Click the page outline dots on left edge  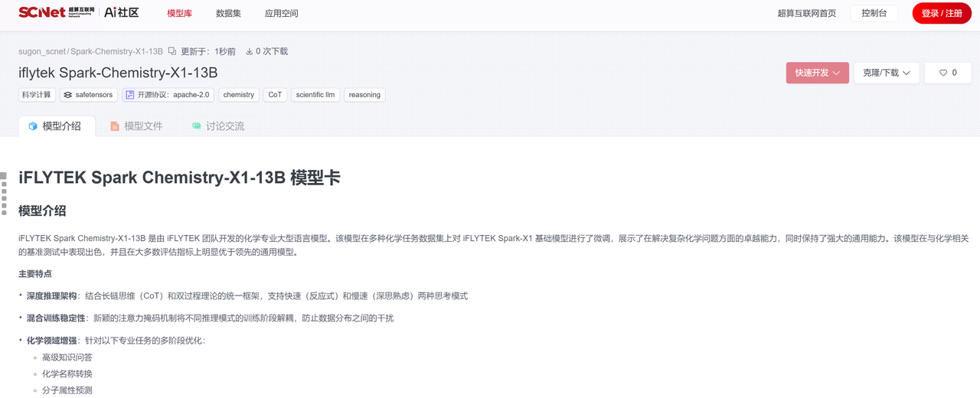click(x=3, y=194)
